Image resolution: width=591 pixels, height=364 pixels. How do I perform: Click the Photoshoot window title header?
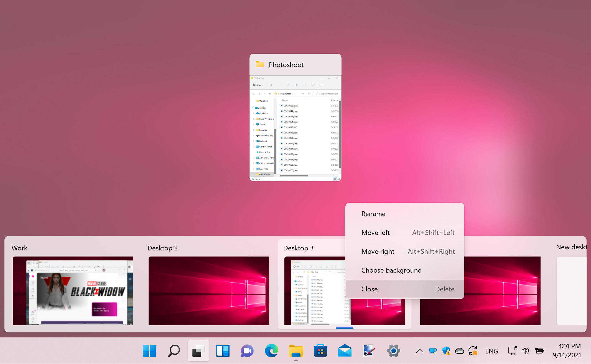pyautogui.click(x=295, y=65)
